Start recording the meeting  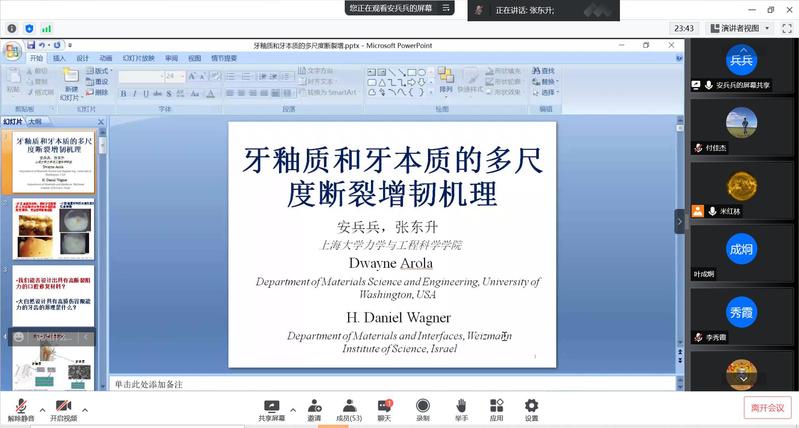(423, 406)
